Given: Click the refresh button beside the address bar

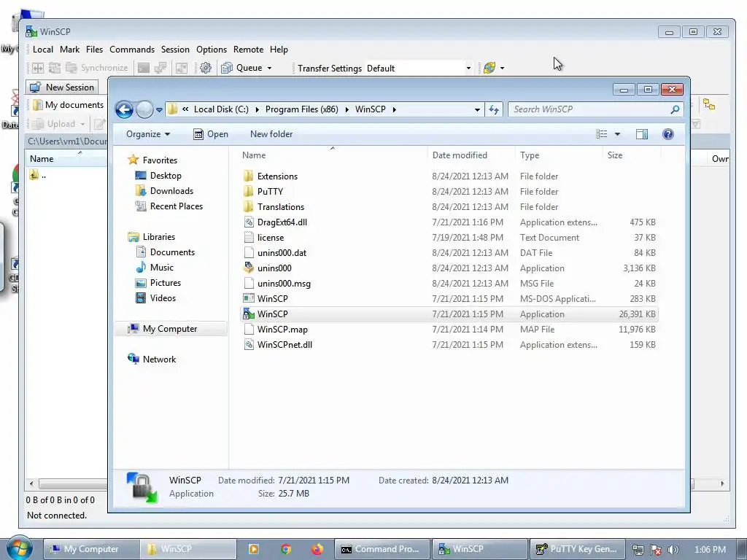Looking at the screenshot, I should [x=494, y=109].
